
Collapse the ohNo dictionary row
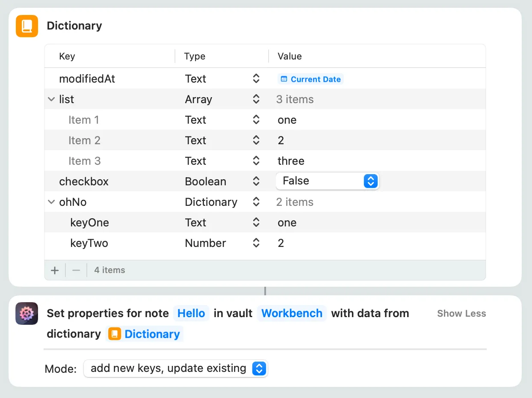[51, 202]
